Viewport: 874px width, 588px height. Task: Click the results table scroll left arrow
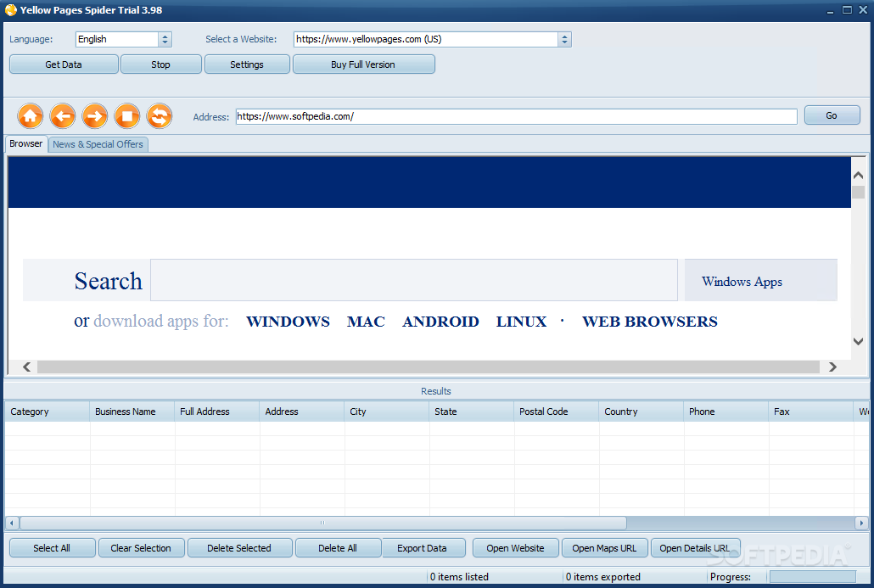(12, 523)
